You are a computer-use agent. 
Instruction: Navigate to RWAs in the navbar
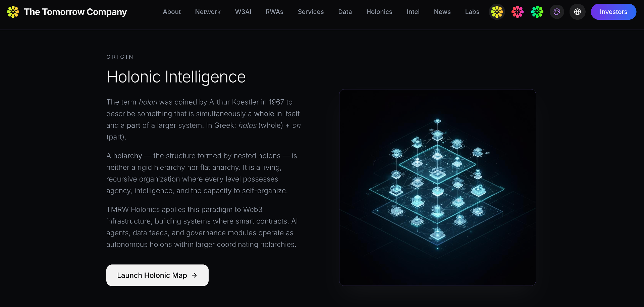pyautogui.click(x=275, y=12)
